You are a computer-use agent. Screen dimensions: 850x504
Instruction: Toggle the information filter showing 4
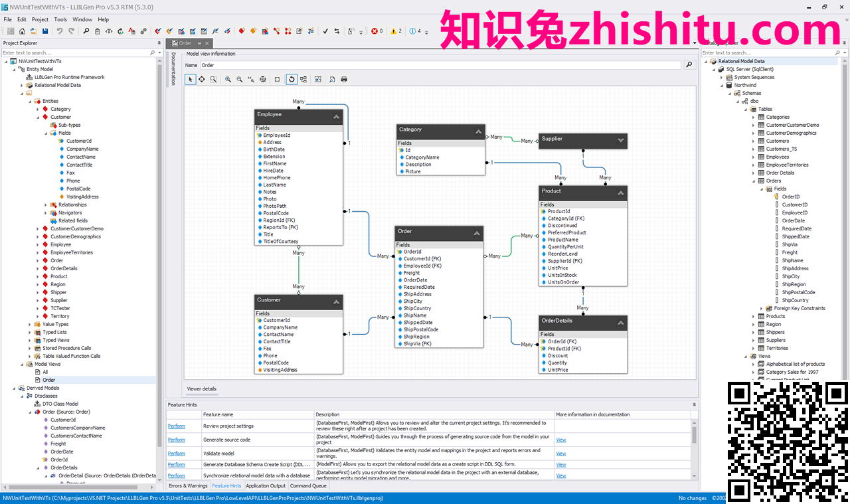pos(415,31)
